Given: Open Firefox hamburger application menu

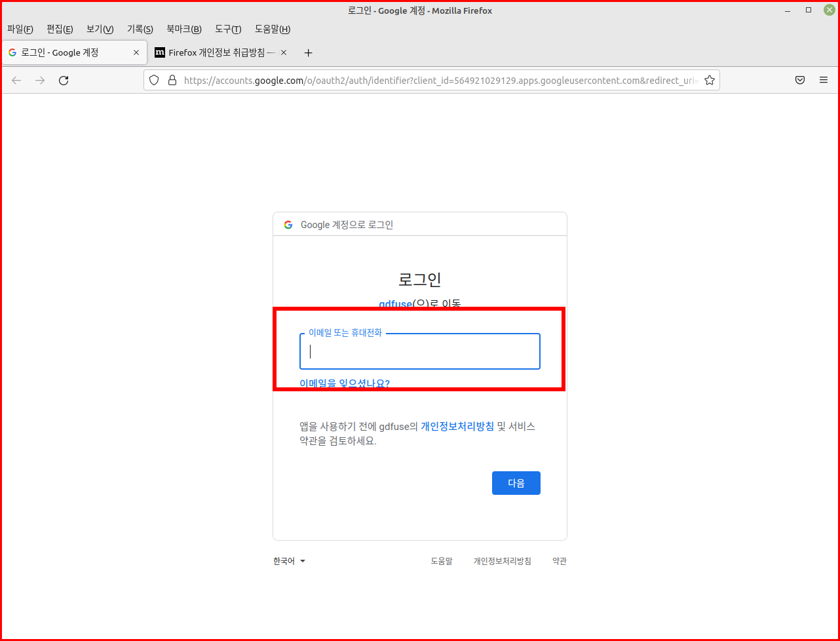Looking at the screenshot, I should click(824, 80).
